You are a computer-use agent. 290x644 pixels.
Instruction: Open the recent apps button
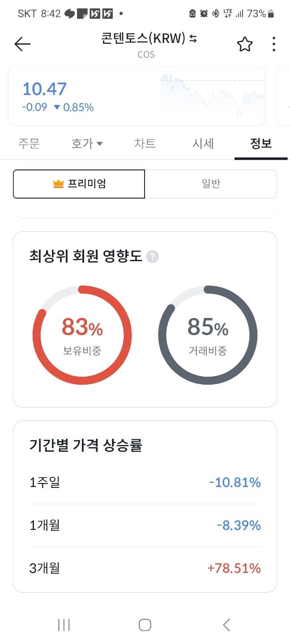pyautogui.click(x=64, y=625)
